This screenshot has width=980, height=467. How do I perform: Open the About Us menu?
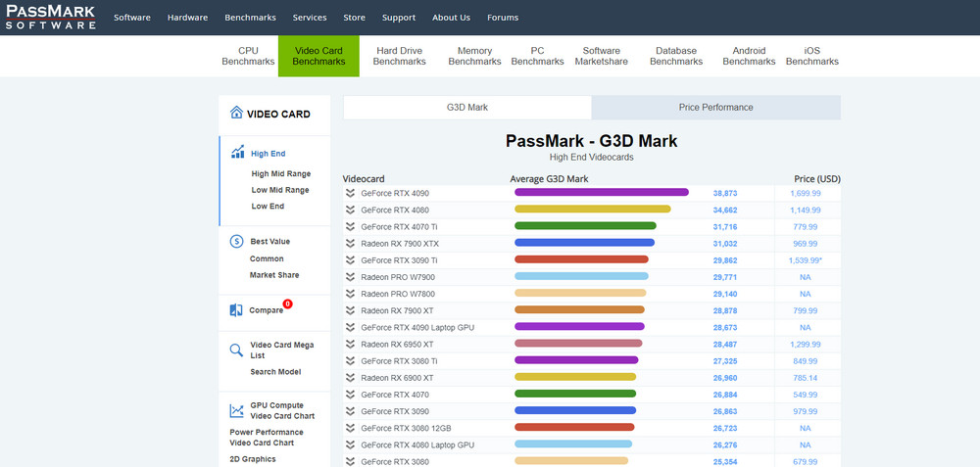pos(451,18)
